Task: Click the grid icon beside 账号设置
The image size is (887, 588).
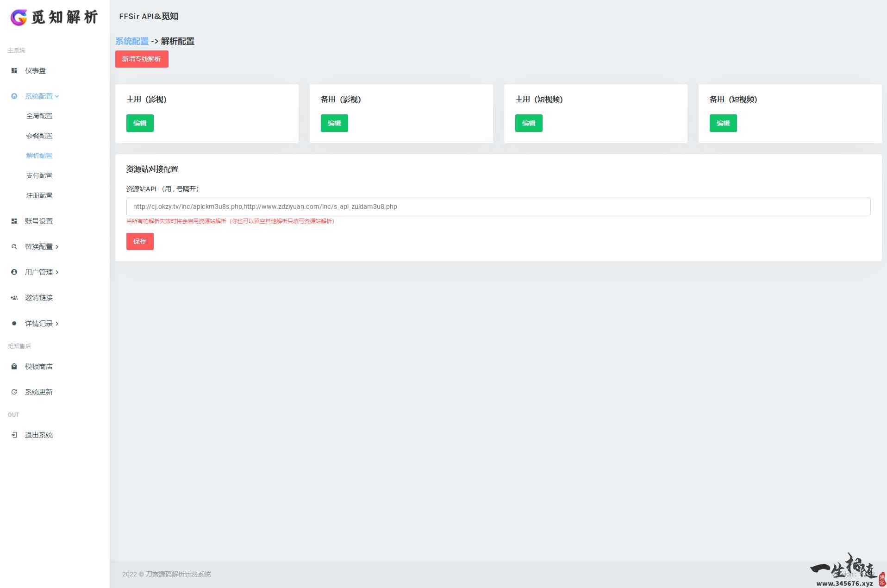Action: click(x=14, y=221)
